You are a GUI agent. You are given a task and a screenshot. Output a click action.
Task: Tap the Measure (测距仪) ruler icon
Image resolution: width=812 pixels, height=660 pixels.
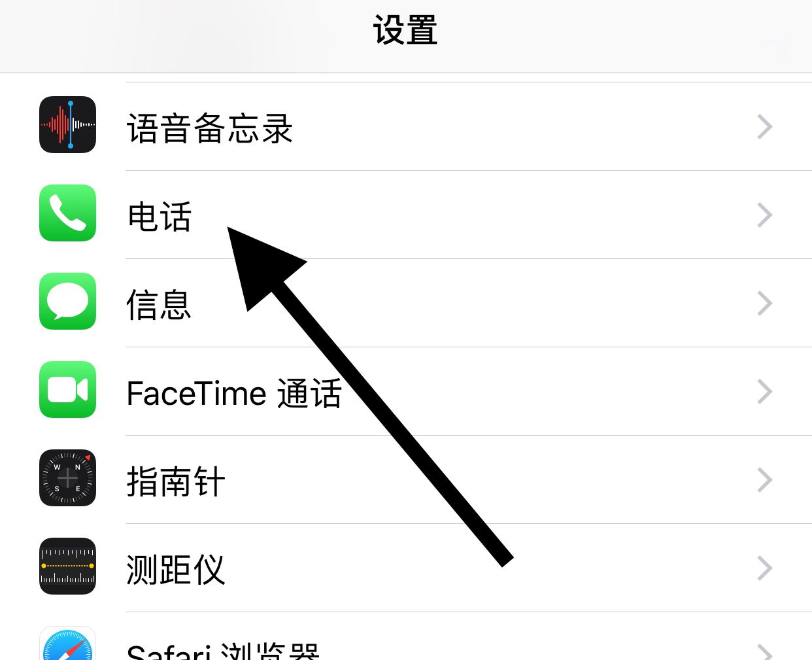point(67,566)
